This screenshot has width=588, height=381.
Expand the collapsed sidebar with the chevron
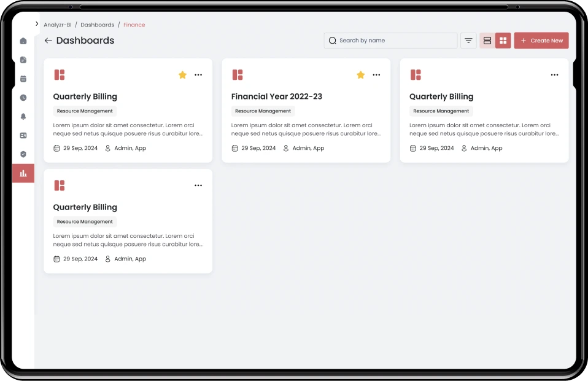[37, 23]
